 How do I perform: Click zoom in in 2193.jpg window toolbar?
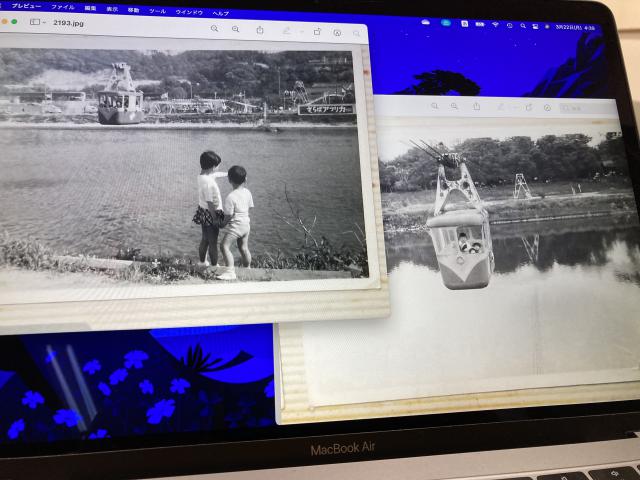(x=236, y=29)
